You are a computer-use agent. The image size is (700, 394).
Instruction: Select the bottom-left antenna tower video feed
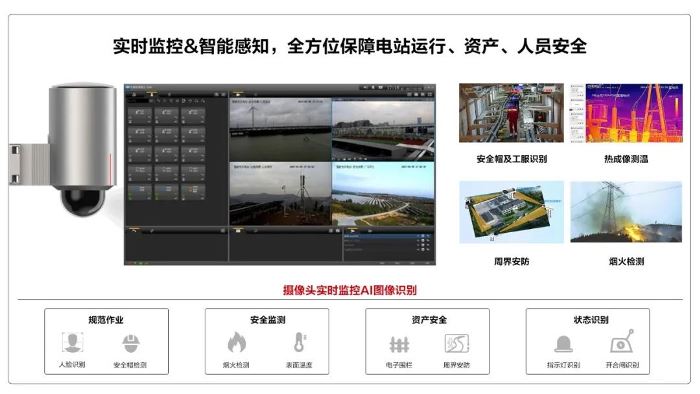pos(280,194)
